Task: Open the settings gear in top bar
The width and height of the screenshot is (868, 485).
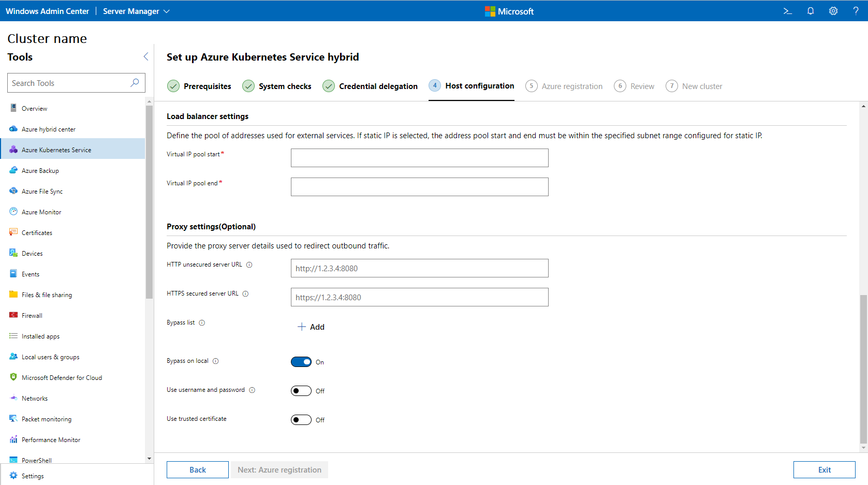Action: point(833,11)
